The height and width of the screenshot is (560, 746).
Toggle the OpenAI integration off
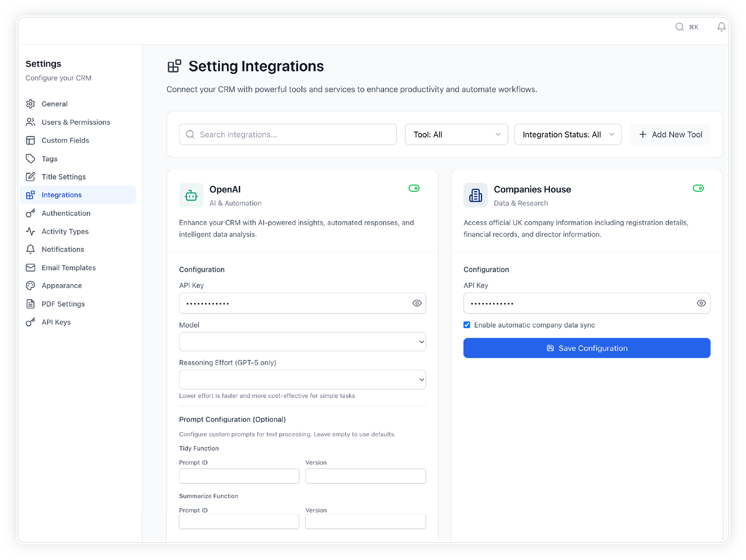click(x=414, y=188)
